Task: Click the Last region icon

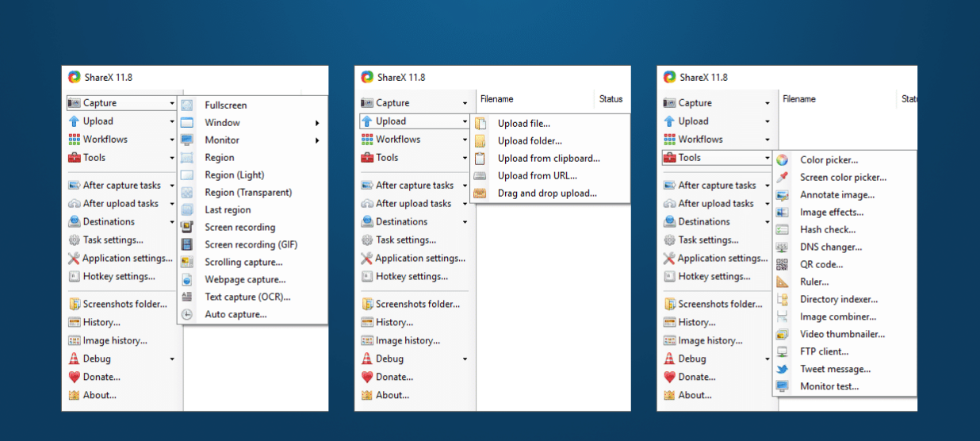Action: [187, 209]
